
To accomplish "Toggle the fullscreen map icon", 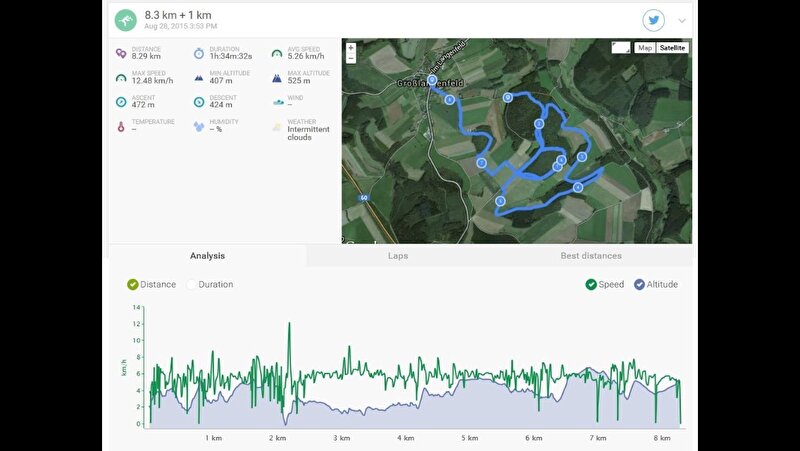I will pyautogui.click(x=620, y=48).
